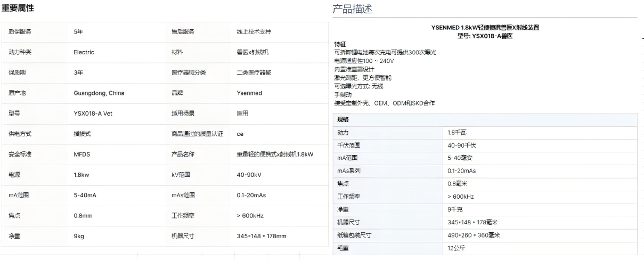Screen dimensions: 644x260
Task: Select the 千伏范围 row label
Action: [x=348, y=145]
